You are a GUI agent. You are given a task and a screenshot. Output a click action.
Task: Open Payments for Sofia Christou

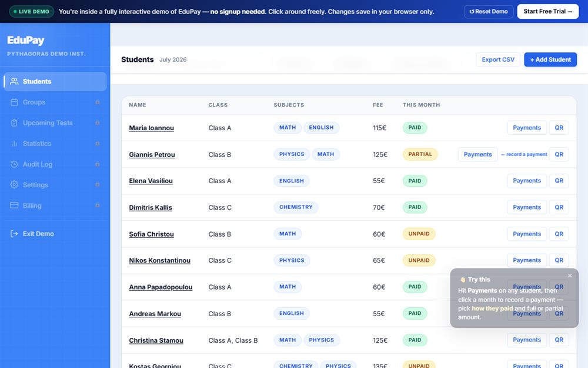[x=526, y=234]
